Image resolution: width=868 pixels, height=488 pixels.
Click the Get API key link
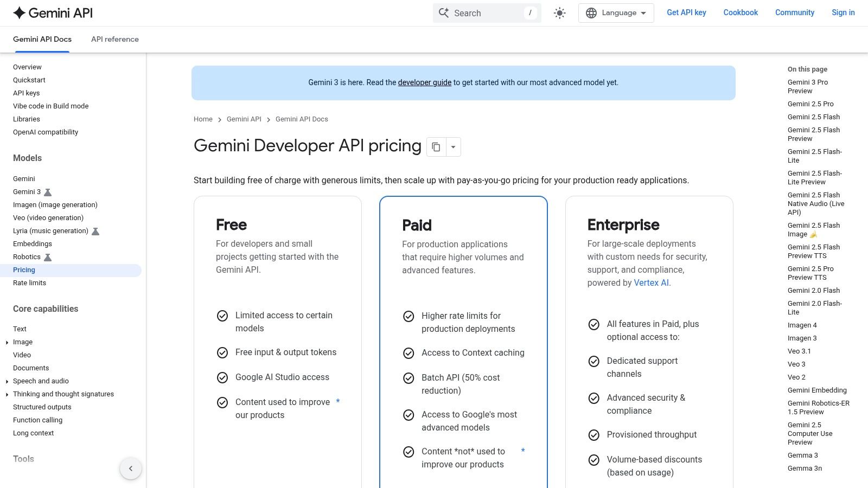coord(686,12)
